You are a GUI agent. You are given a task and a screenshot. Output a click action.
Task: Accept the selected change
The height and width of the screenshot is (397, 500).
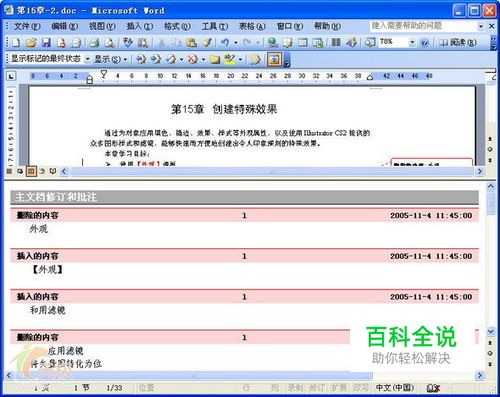pyautogui.click(x=171, y=59)
